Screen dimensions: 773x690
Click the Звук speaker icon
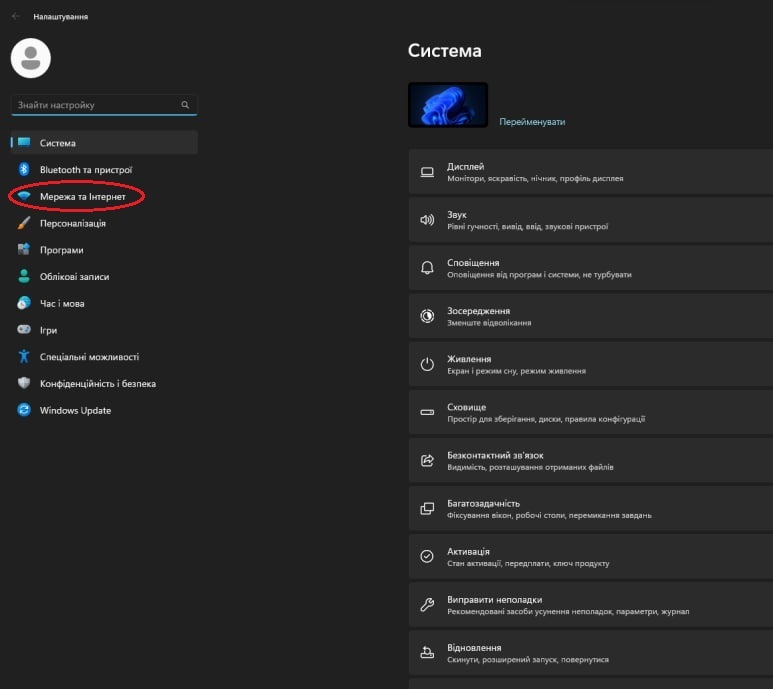[x=427, y=220]
